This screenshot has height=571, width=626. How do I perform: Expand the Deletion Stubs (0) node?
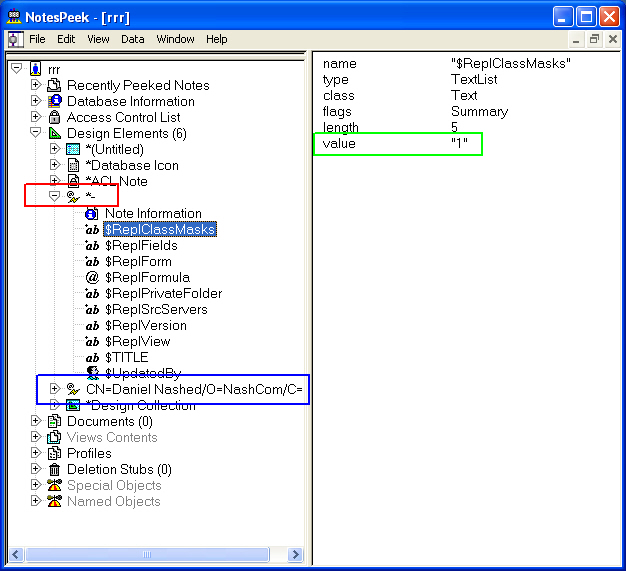click(36, 468)
